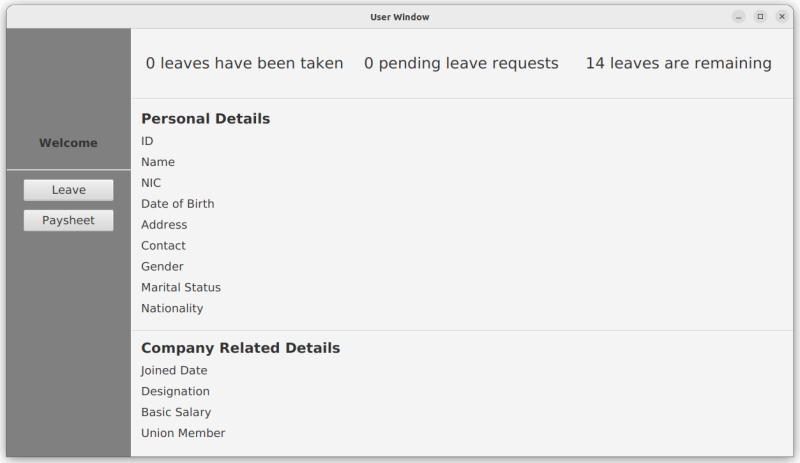Click the Union Member label
Image resolution: width=800 pixels, height=463 pixels.
[x=183, y=433]
